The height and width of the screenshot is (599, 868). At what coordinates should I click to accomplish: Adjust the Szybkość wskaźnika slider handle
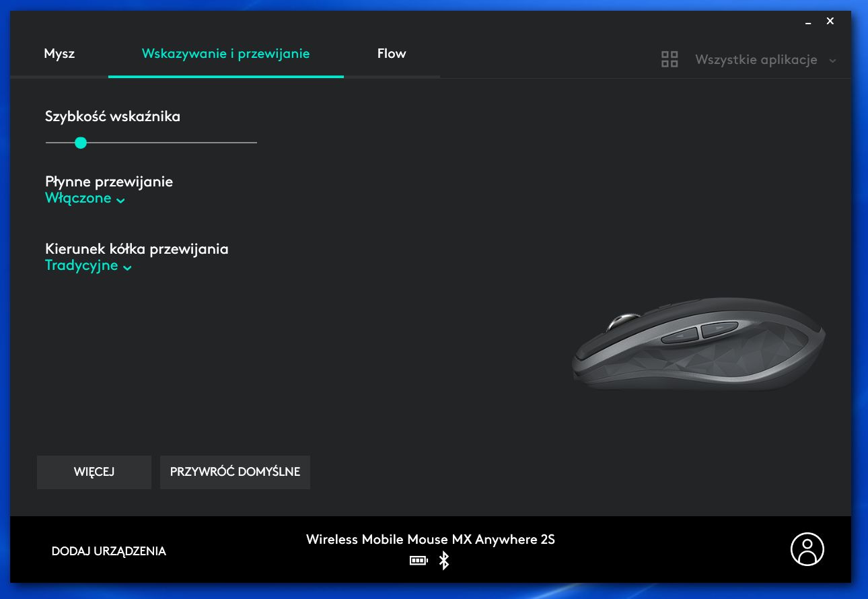click(x=81, y=143)
